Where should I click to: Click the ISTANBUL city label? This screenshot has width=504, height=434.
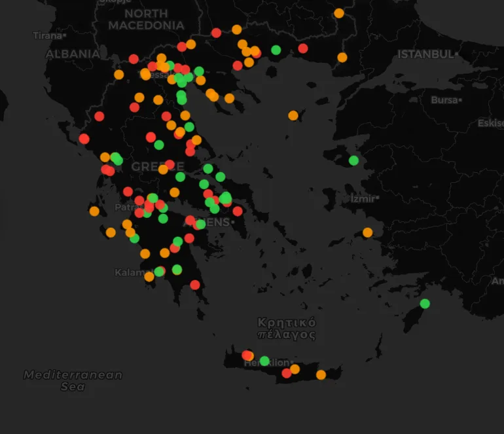[x=425, y=54]
